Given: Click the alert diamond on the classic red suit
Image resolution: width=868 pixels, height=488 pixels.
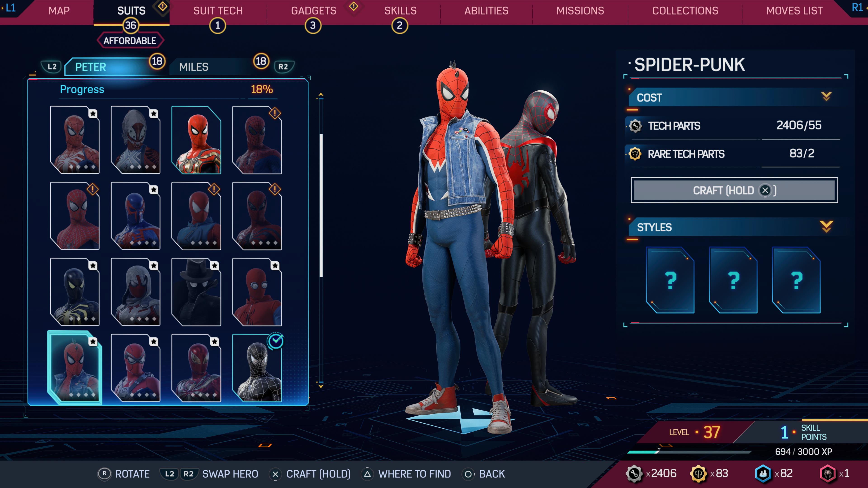Looking at the screenshot, I should coord(93,189).
